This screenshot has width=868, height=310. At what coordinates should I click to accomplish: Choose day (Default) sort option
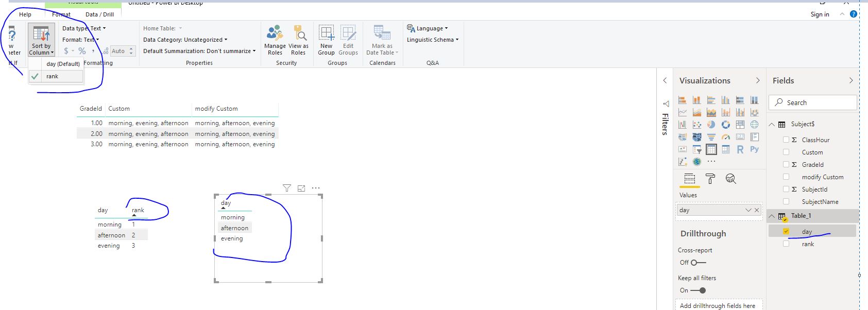(x=56, y=64)
